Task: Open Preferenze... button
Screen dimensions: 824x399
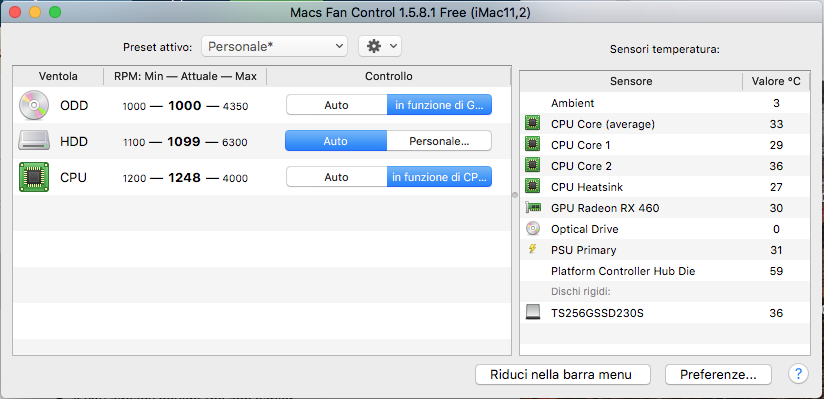Action: click(718, 375)
